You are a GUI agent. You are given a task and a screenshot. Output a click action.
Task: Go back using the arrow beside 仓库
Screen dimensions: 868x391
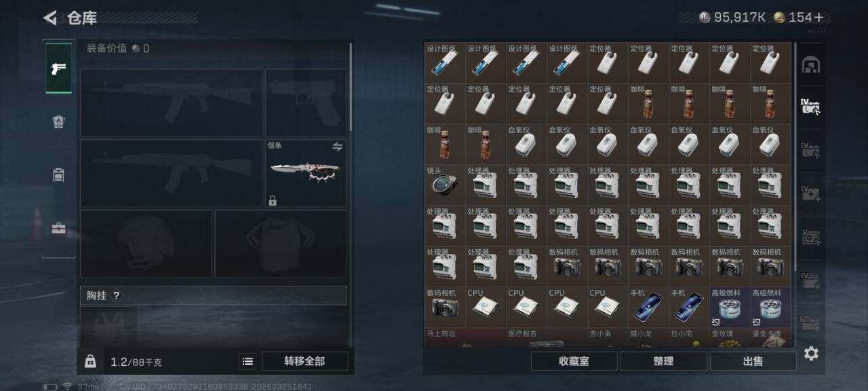coord(50,18)
